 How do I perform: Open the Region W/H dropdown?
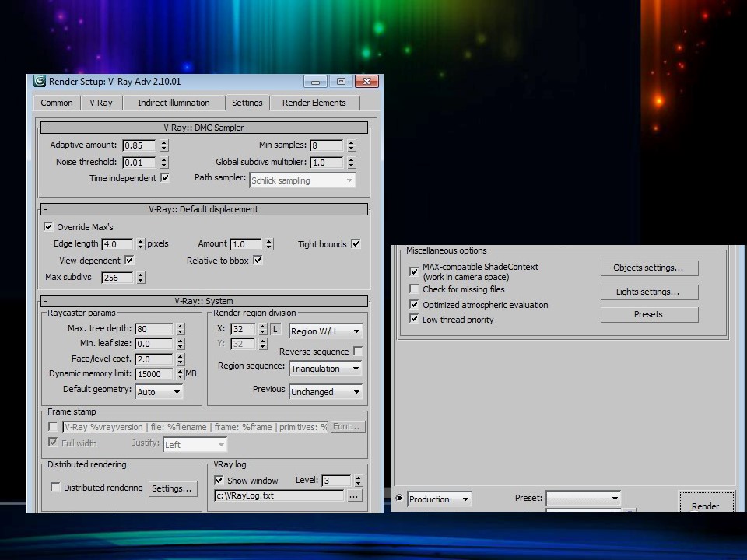(x=325, y=331)
